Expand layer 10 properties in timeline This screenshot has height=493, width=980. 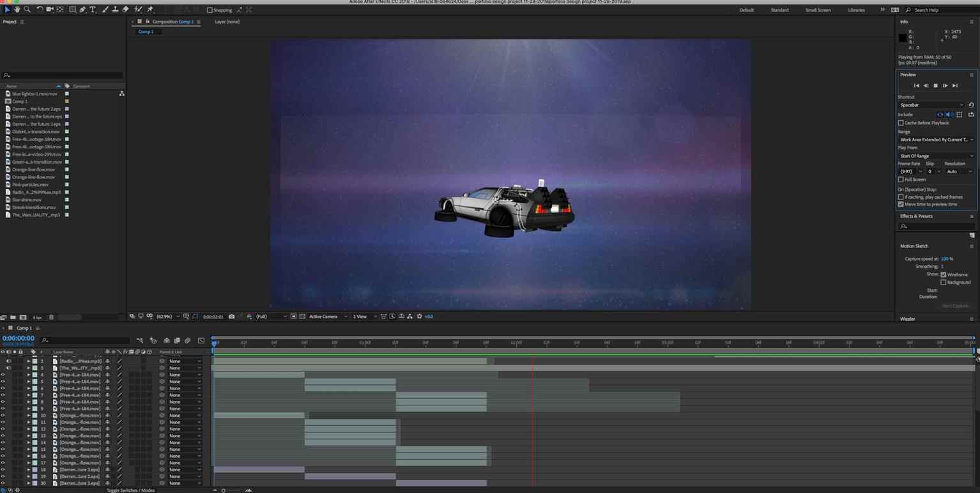click(x=28, y=416)
